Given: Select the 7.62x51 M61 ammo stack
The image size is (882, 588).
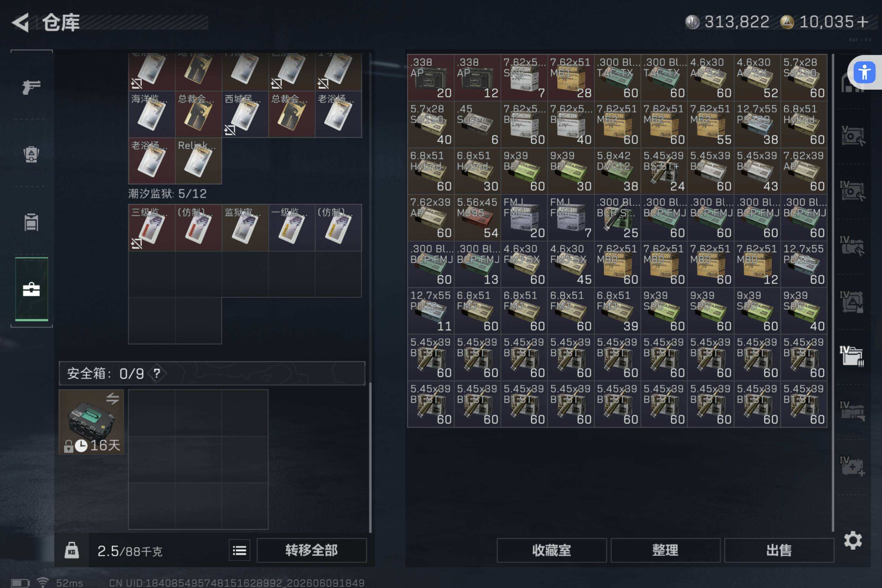Looking at the screenshot, I should (571, 77).
